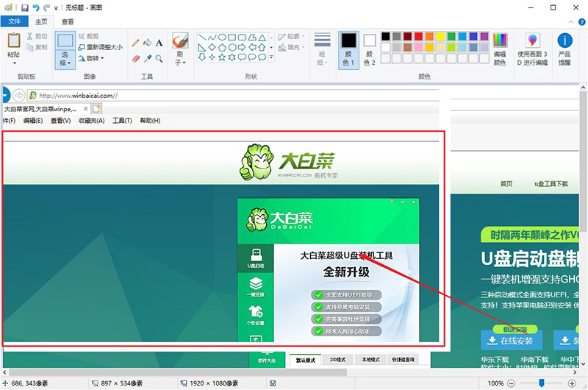Image resolution: width=588 pixels, height=390 pixels.
Task: Click 重新调整大小 (Resize) button
Action: pos(99,47)
